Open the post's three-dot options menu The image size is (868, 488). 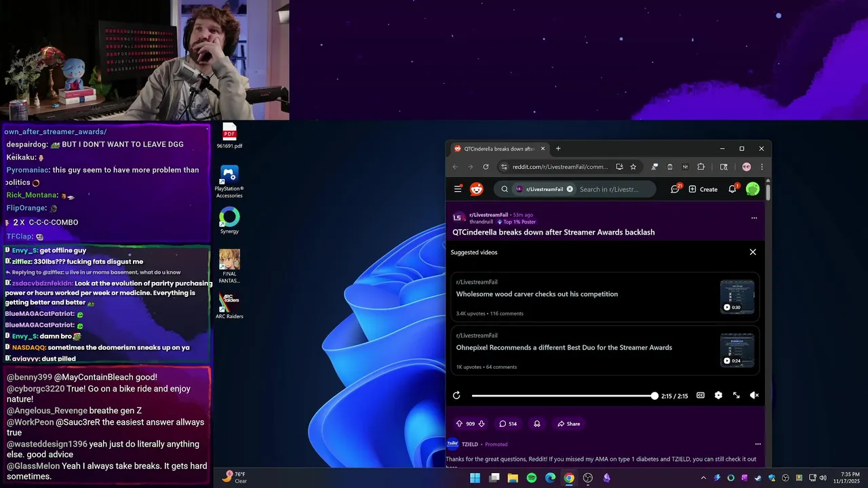754,218
